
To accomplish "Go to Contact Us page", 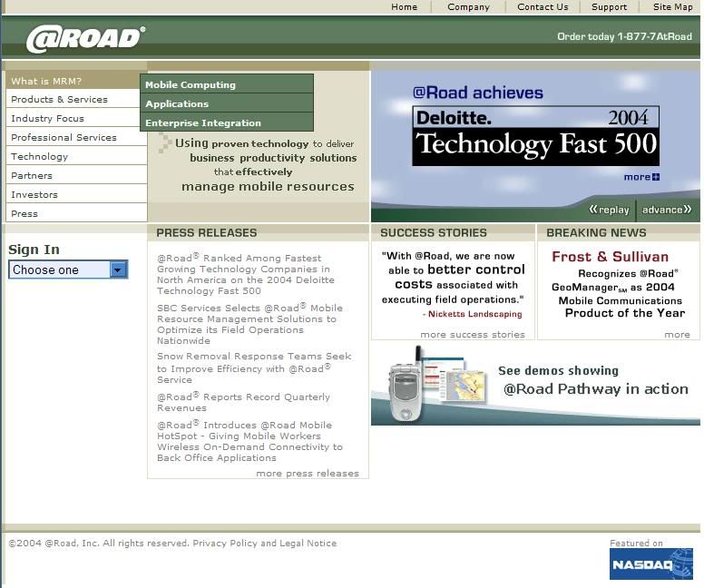I will 543,6.
